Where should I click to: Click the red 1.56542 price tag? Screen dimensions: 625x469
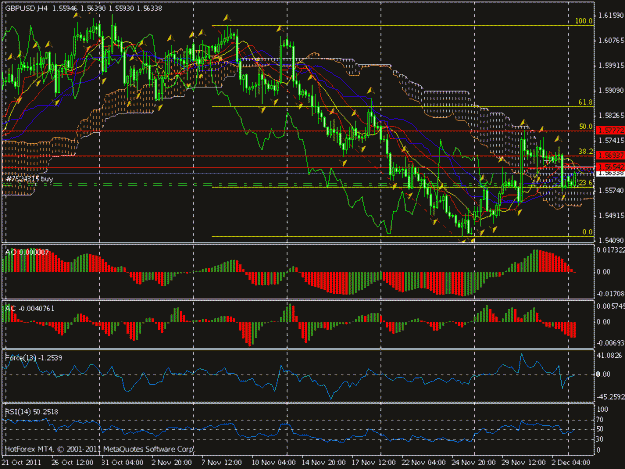[x=610, y=167]
